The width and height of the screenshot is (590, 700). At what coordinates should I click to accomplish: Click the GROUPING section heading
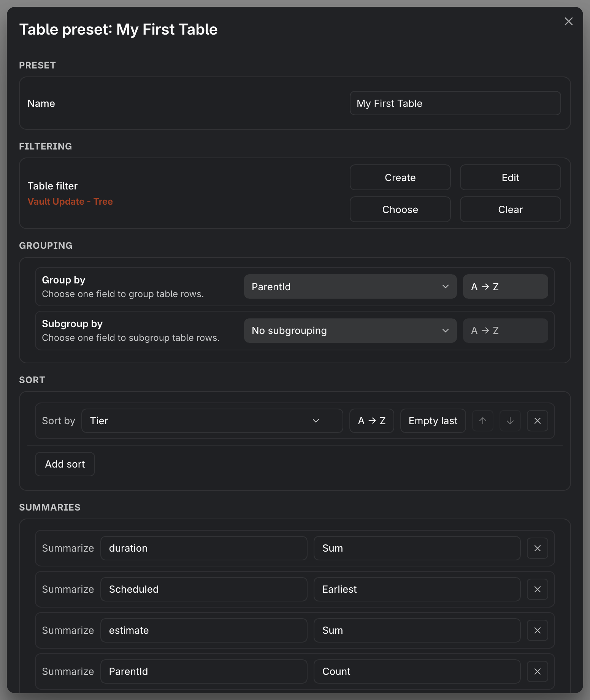click(46, 245)
